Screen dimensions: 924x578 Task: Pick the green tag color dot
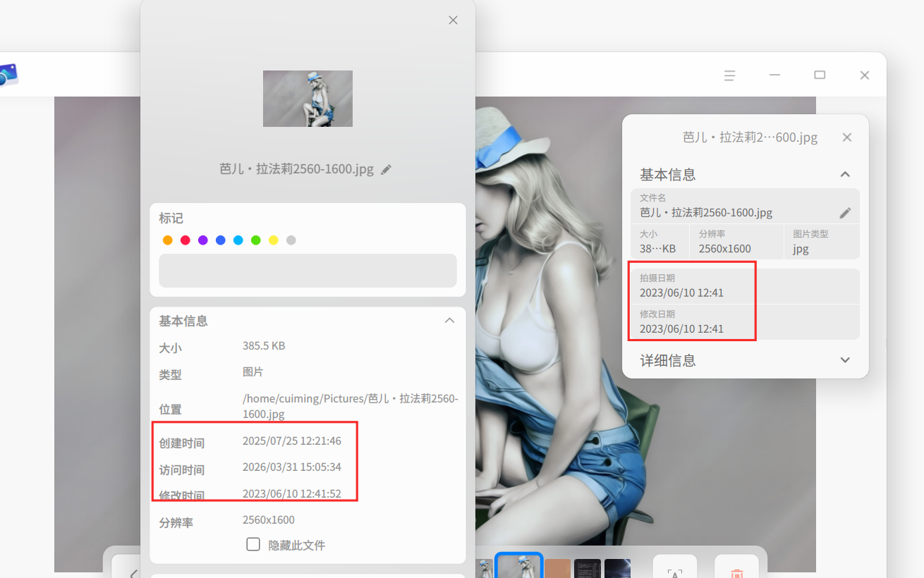tap(256, 240)
